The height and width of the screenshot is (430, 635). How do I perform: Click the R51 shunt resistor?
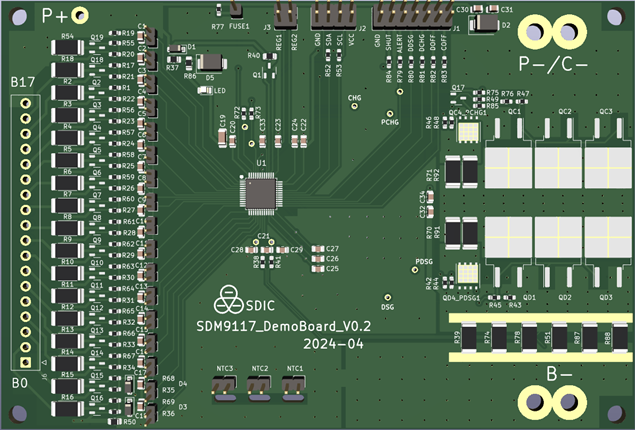pos(560,337)
